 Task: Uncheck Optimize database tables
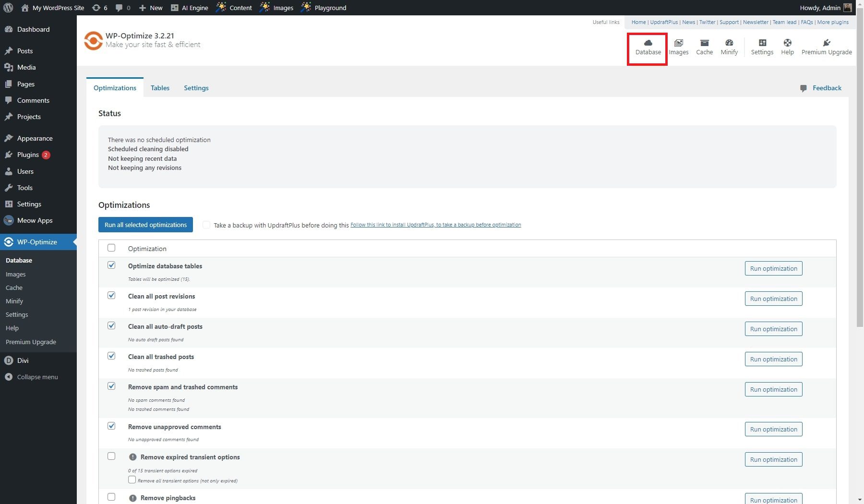coord(111,265)
